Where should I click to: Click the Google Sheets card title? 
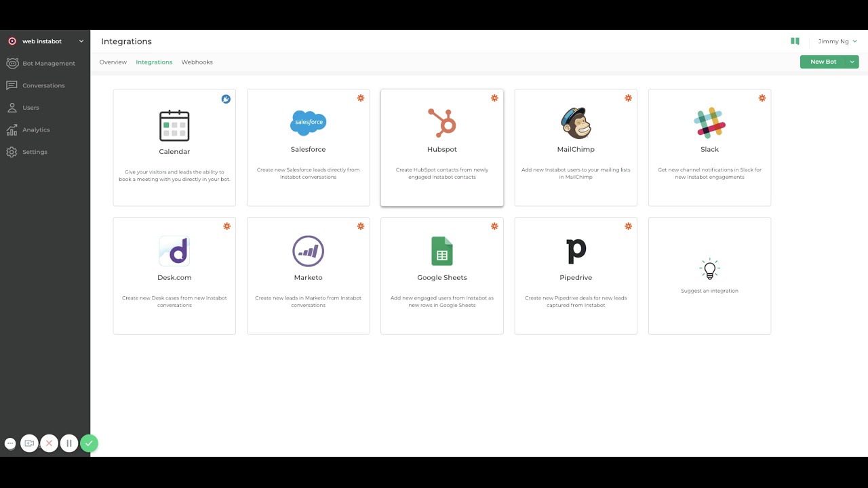tap(442, 277)
